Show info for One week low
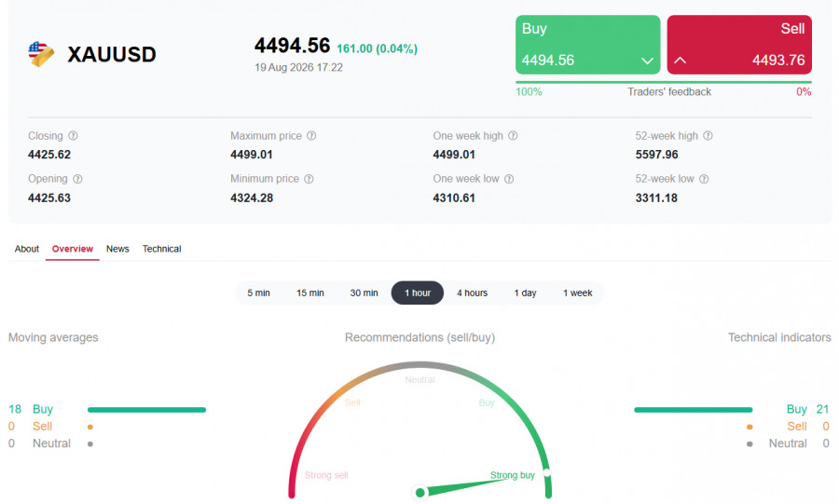This screenshot has width=839, height=504. click(509, 179)
